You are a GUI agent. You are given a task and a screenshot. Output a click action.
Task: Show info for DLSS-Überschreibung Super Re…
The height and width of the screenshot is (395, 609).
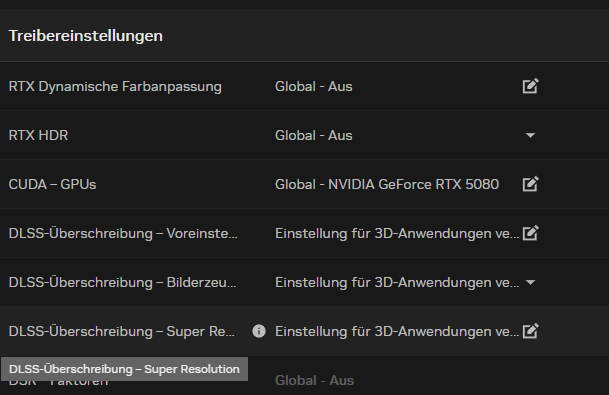pyautogui.click(x=259, y=331)
